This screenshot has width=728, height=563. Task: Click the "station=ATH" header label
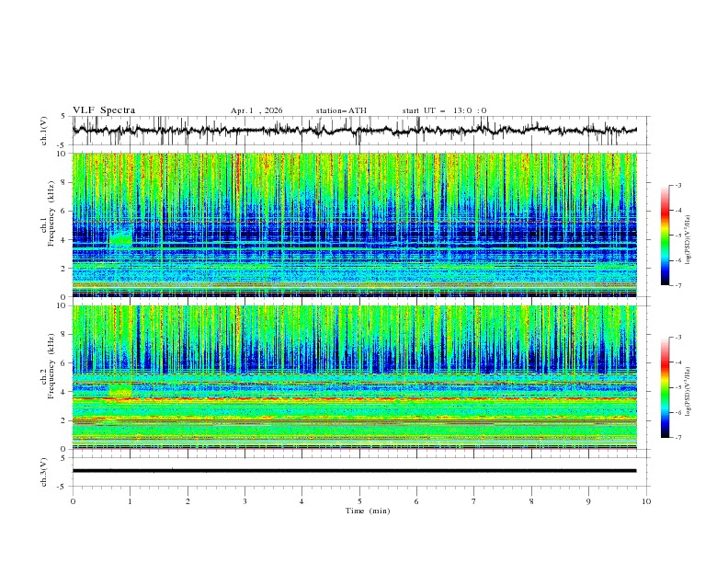click(341, 110)
